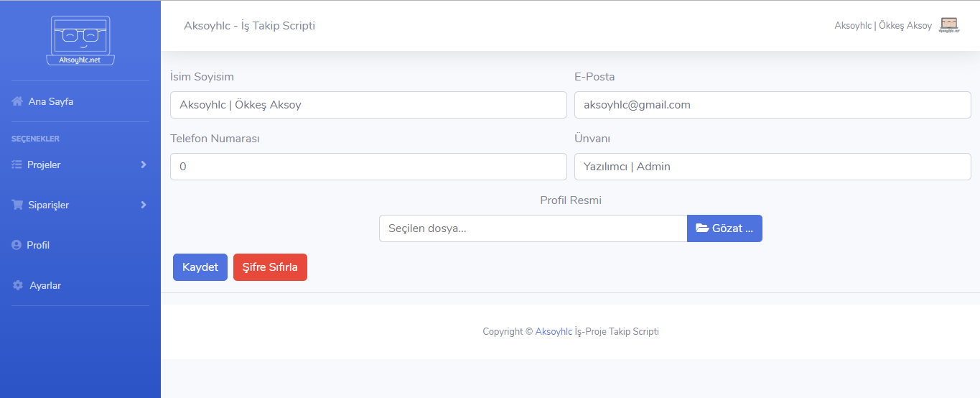Click the Ayarlar gear icon
Viewport: 980px width, 398px height.
point(18,285)
